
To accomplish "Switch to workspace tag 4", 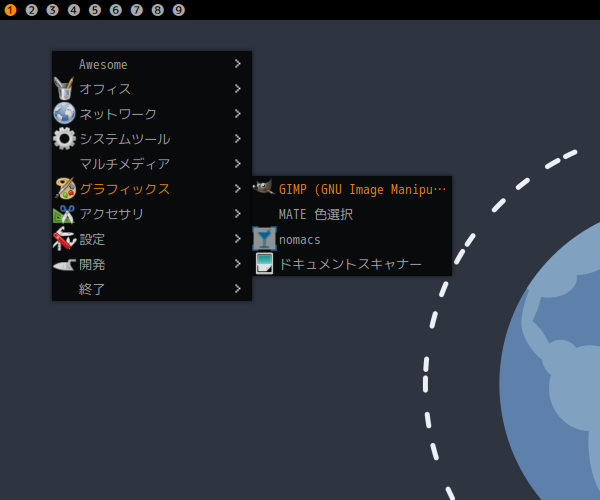I will (74, 10).
